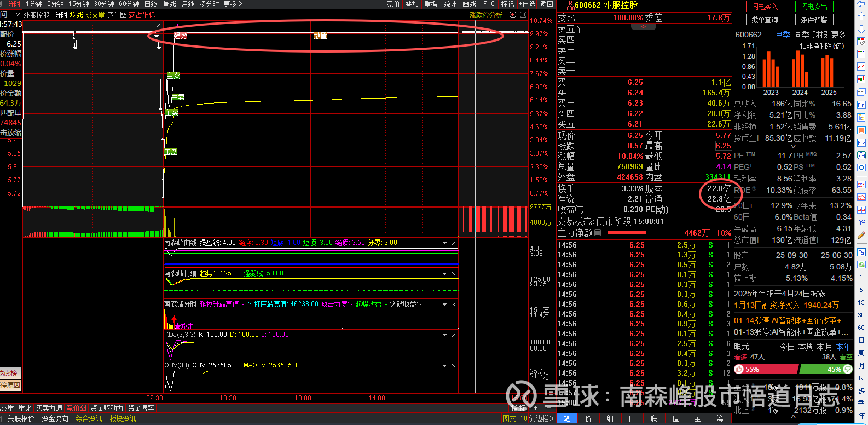Click the 闪电卖出 flash sell button
Screen dimensions: 868x425
pos(814,7)
